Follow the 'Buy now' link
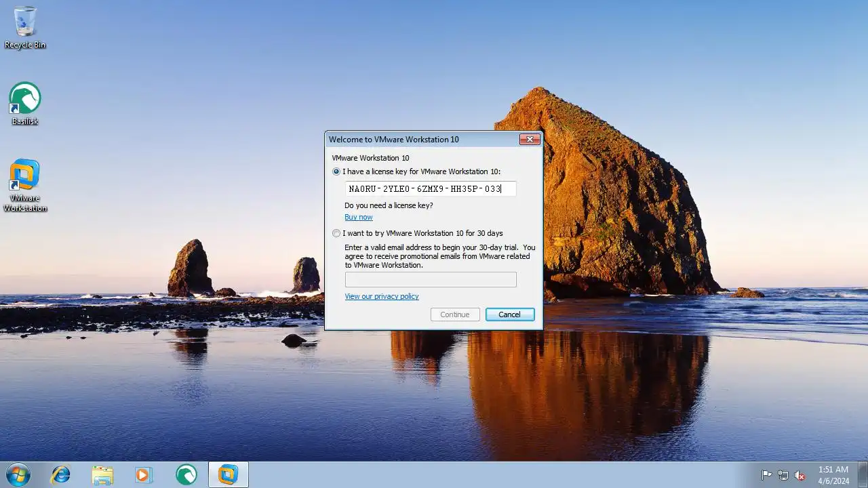Screen dimensions: 868x488 [x=359, y=217]
